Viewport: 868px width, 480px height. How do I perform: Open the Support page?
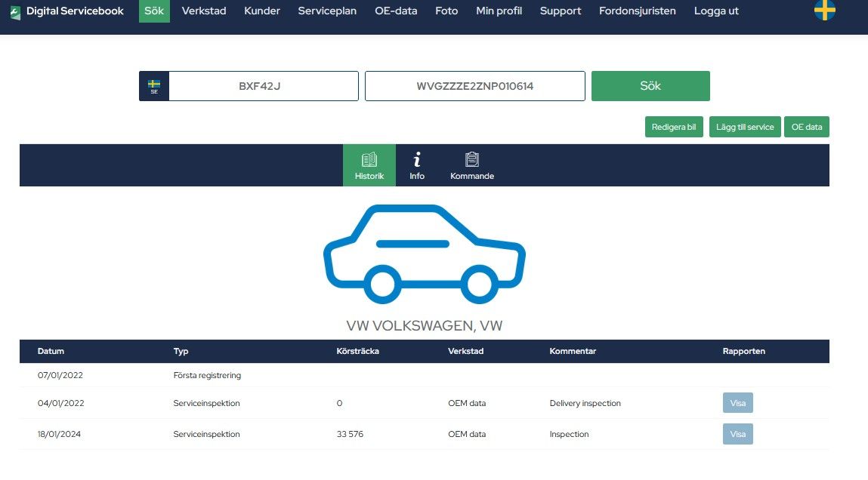tap(561, 11)
